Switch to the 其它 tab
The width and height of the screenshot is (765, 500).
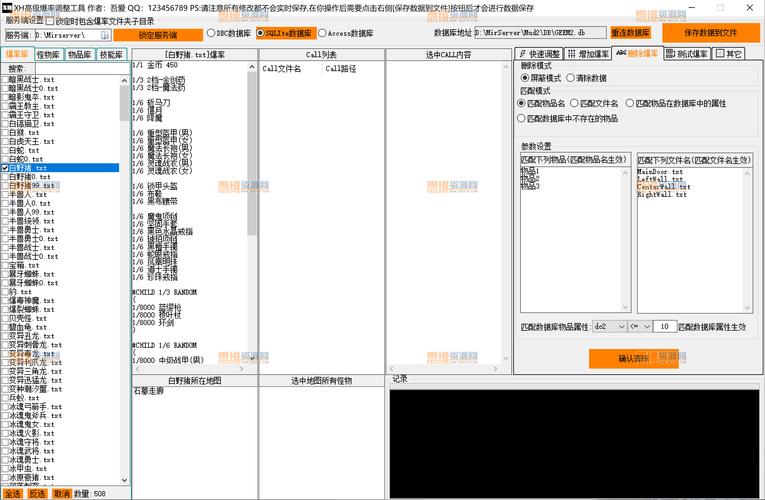click(728, 54)
